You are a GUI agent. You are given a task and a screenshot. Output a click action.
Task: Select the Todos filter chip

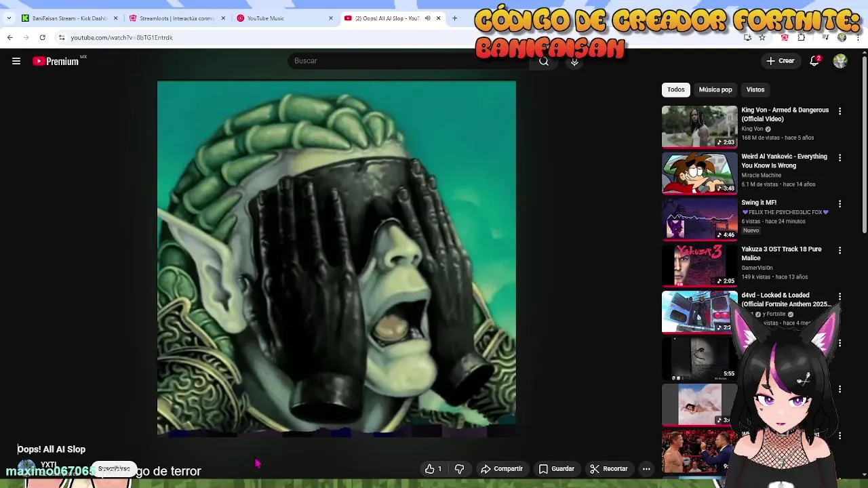coord(676,89)
